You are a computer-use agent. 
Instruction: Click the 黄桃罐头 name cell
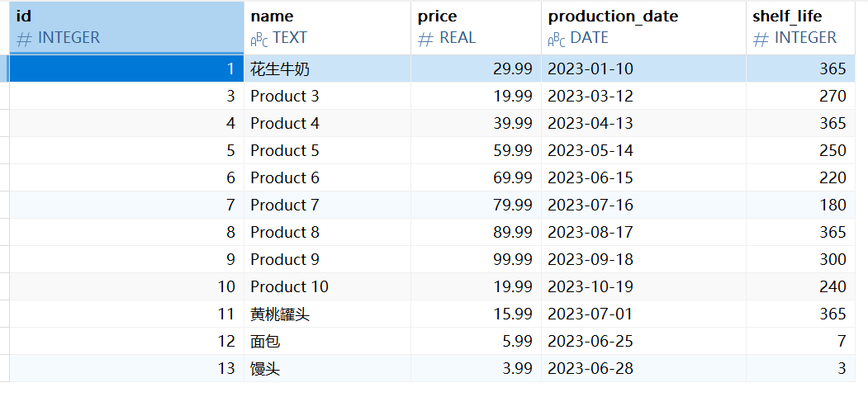(x=327, y=314)
